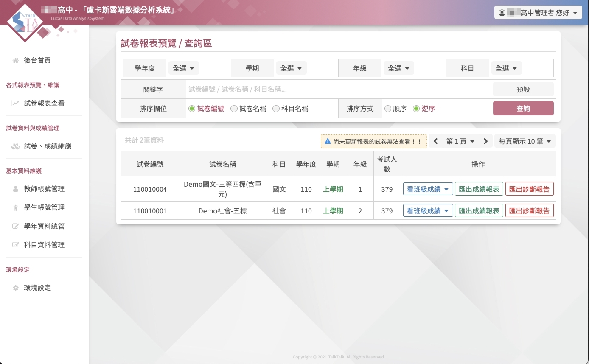Open the 高中管理者 您好 user menu
This screenshot has width=589, height=364.
tap(537, 13)
